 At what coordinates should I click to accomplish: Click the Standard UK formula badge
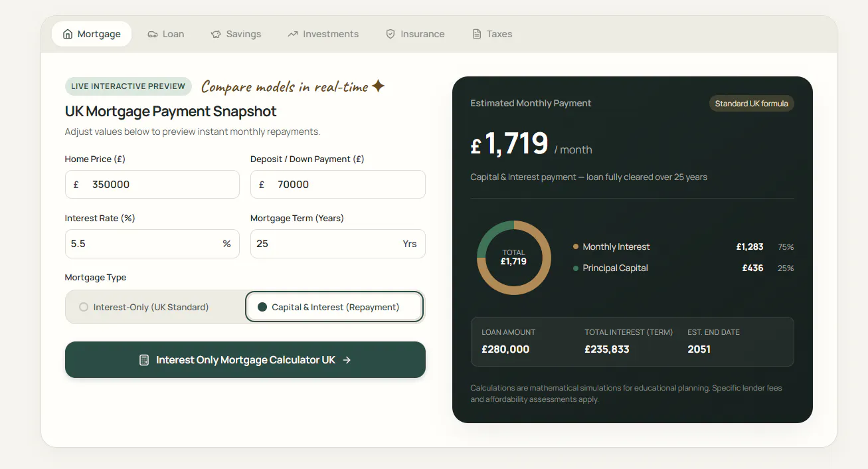pos(752,104)
